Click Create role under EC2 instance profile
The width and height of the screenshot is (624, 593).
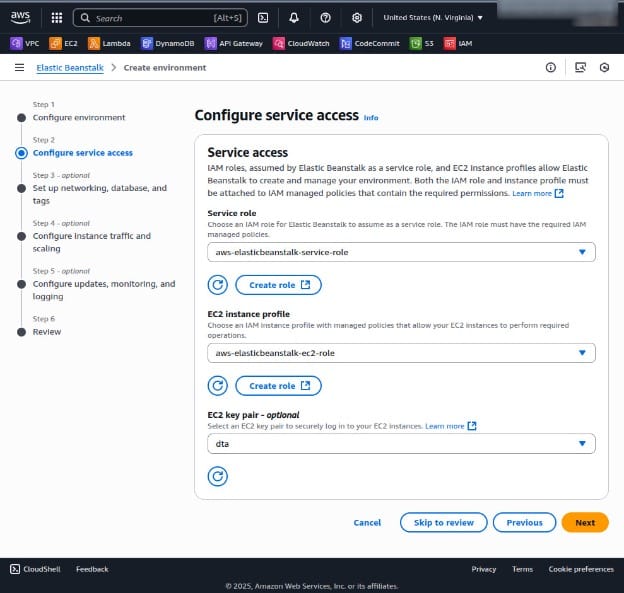click(x=279, y=385)
